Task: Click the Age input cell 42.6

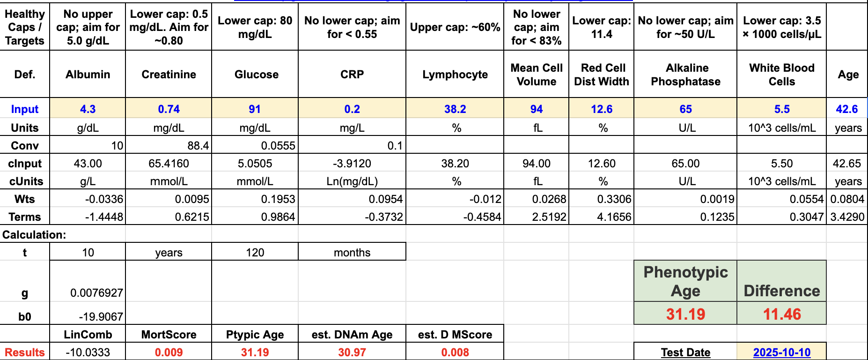Action: point(846,109)
